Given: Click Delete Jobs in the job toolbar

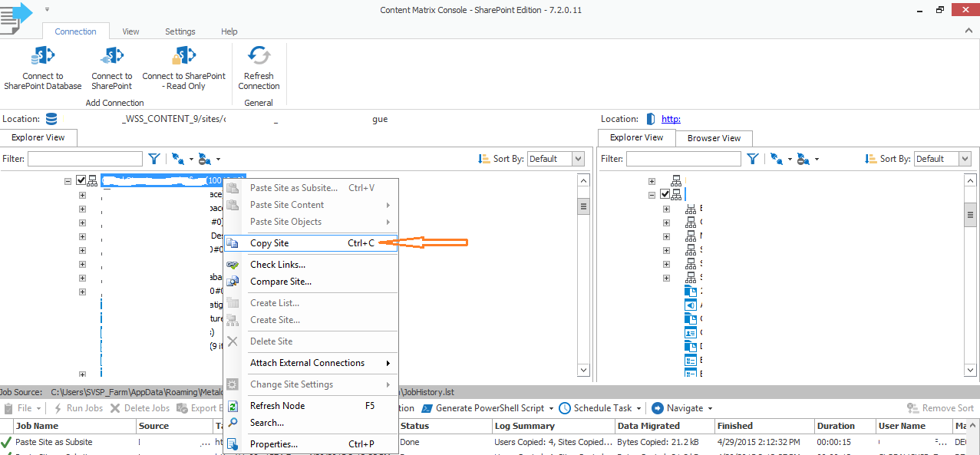Looking at the screenshot, I should (x=140, y=408).
